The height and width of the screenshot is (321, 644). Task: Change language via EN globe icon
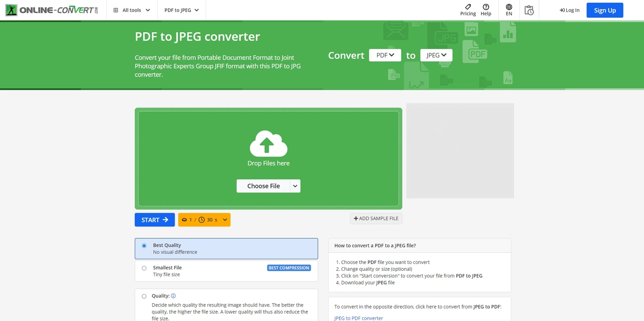pos(509,10)
